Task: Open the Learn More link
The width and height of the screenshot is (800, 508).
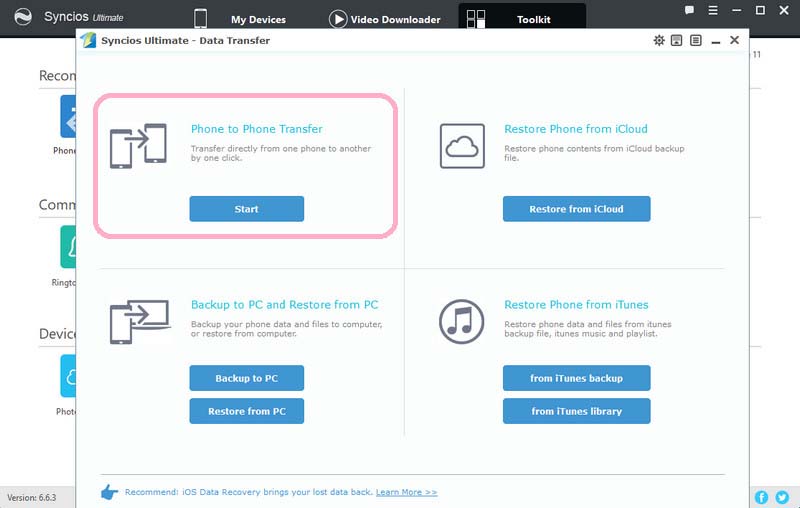Action: 407,492
